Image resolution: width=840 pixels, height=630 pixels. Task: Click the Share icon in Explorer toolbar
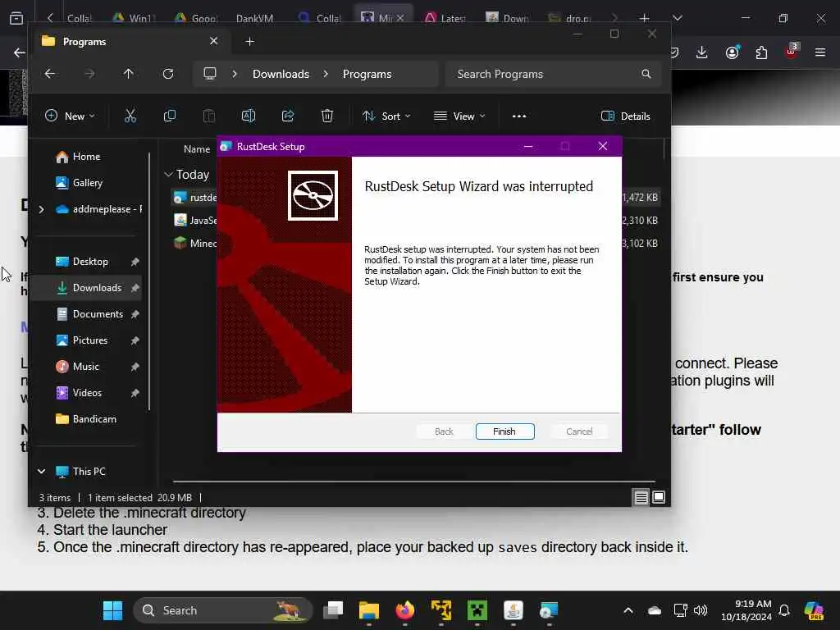[x=288, y=116]
